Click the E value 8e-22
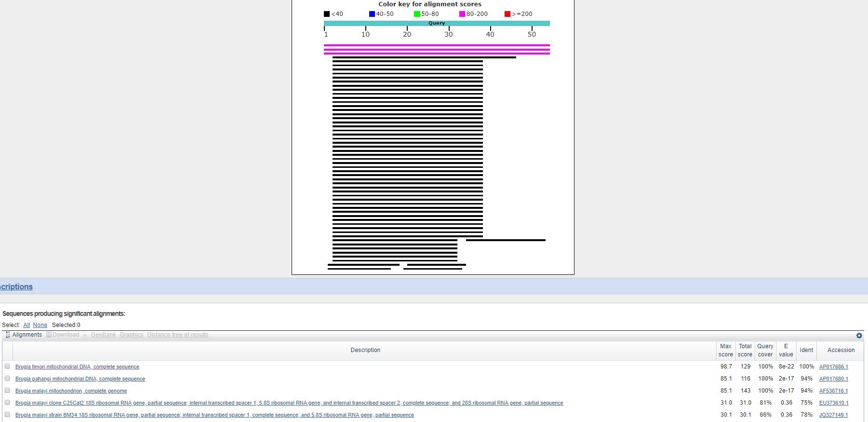868x422 pixels. tap(787, 367)
